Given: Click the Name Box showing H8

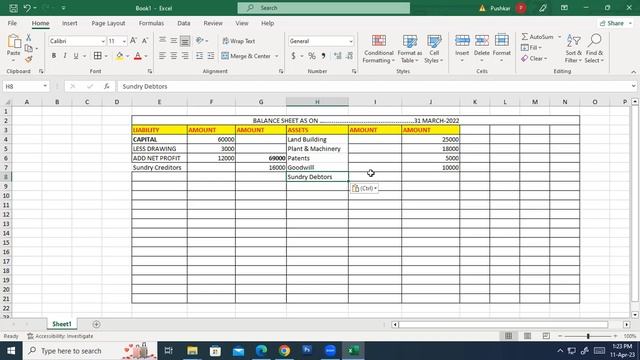Looking at the screenshot, I should coord(25,87).
